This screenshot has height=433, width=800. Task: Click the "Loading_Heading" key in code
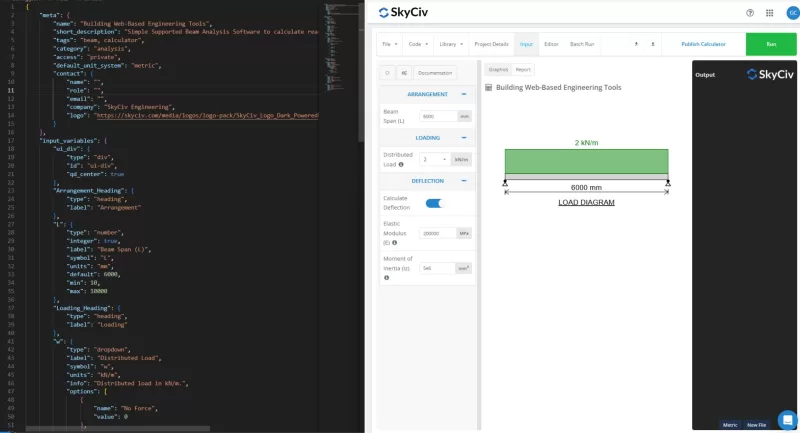(x=82, y=308)
